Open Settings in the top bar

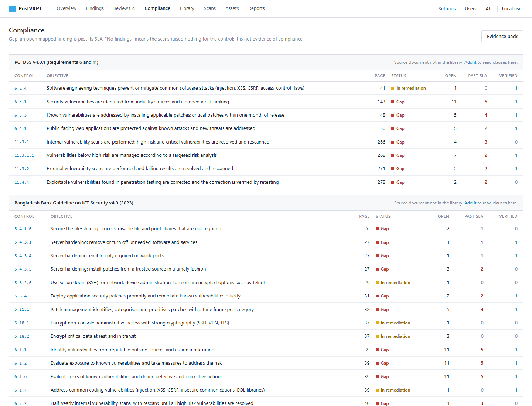pyautogui.click(x=447, y=9)
